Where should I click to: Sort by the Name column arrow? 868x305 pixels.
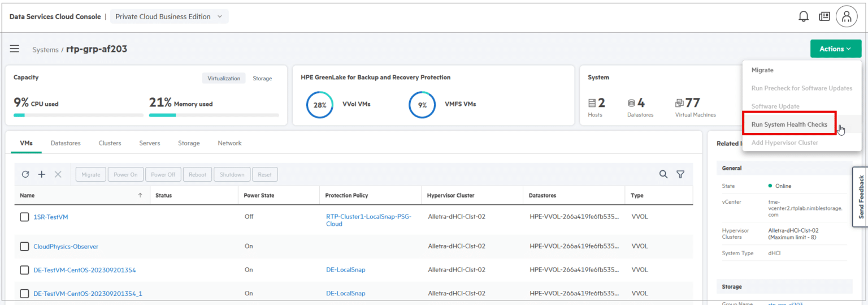[x=140, y=195]
